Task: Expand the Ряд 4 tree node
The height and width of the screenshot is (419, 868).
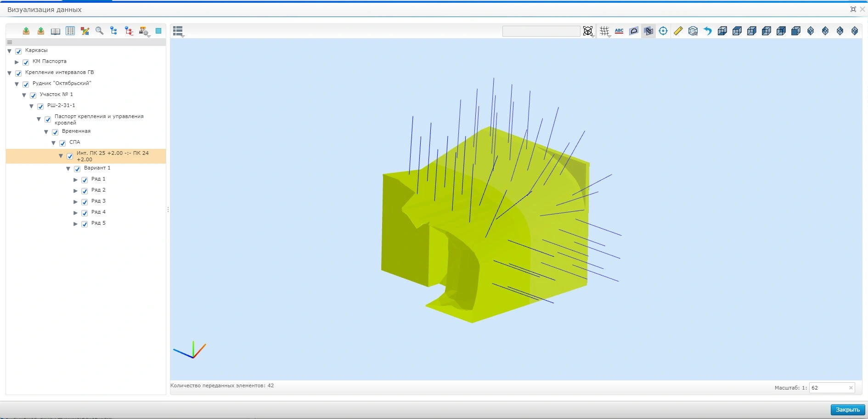Action: pos(76,213)
